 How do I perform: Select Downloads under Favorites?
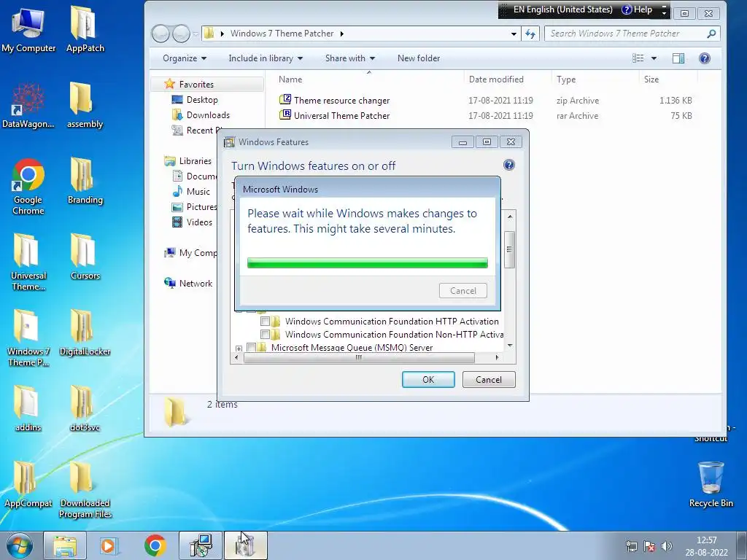pyautogui.click(x=208, y=114)
